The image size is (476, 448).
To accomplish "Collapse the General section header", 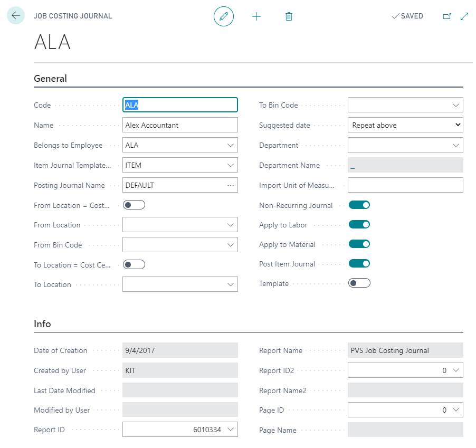I will (50, 79).
